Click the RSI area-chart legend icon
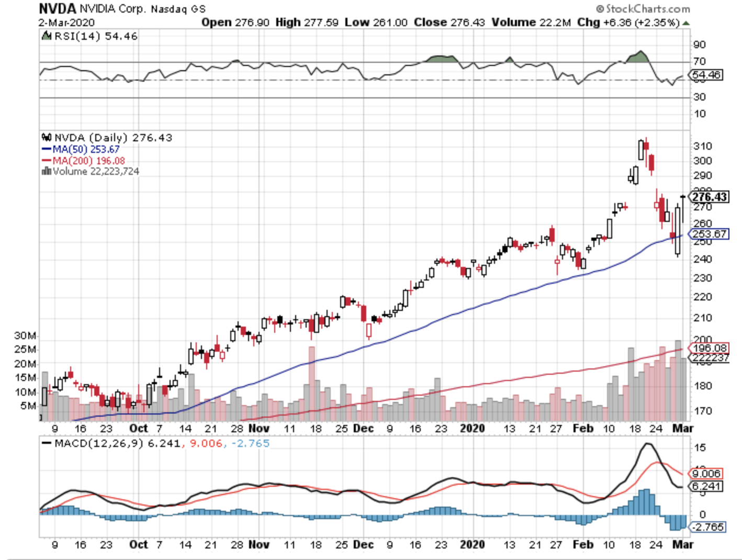 (47, 36)
